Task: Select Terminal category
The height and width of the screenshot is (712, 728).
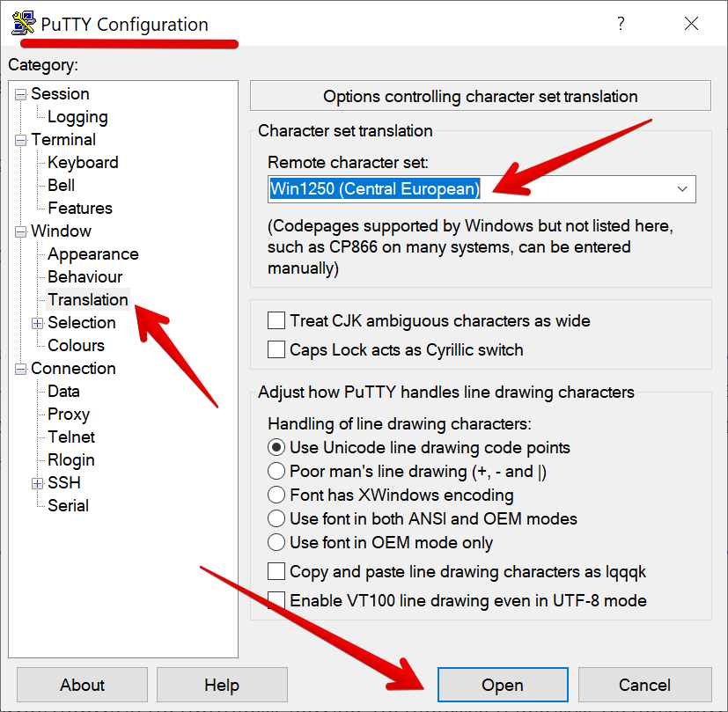Action: [x=63, y=139]
